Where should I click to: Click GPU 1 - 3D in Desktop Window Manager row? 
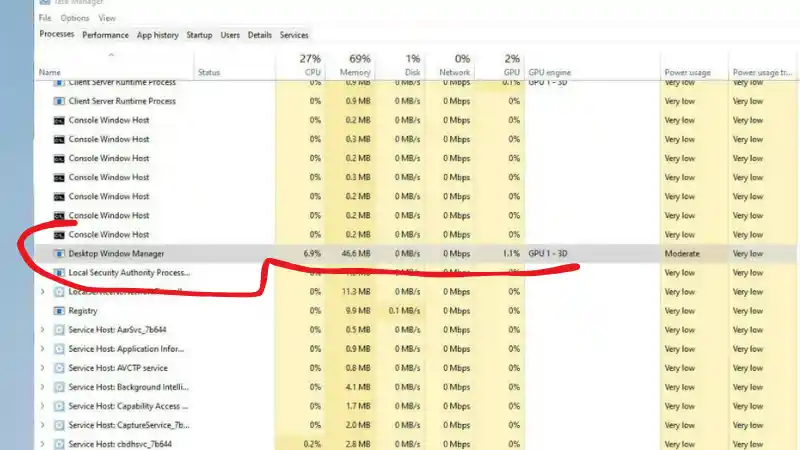click(x=548, y=254)
